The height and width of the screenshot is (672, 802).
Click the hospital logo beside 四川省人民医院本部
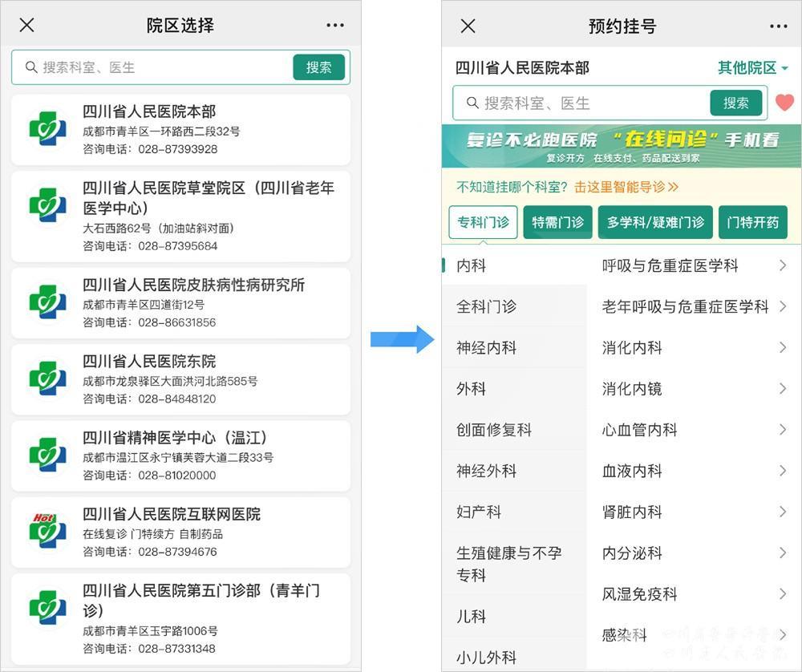click(47, 128)
